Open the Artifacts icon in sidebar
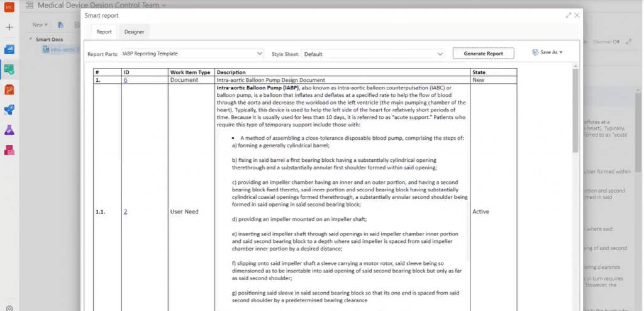The width and height of the screenshot is (644, 311). coord(9,150)
